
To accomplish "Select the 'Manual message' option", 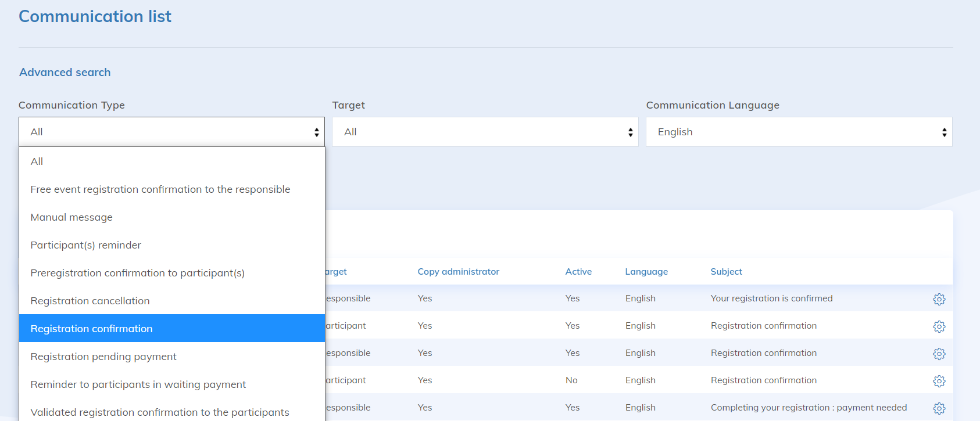I will point(171,217).
